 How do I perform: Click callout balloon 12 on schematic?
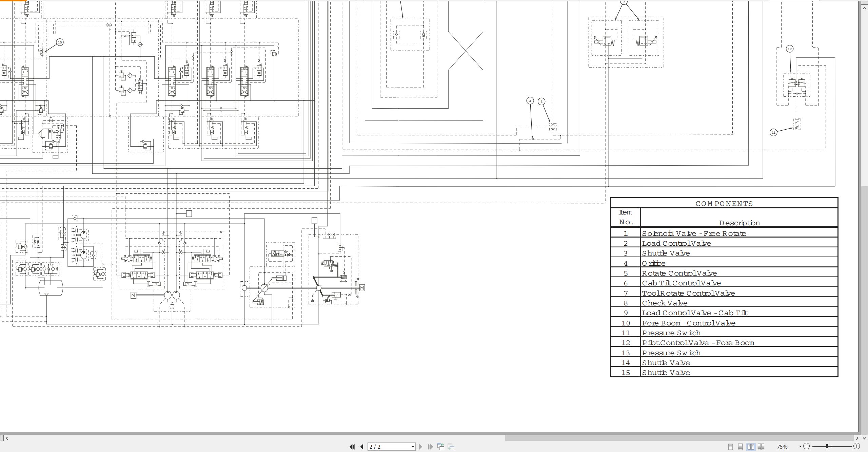(790, 49)
